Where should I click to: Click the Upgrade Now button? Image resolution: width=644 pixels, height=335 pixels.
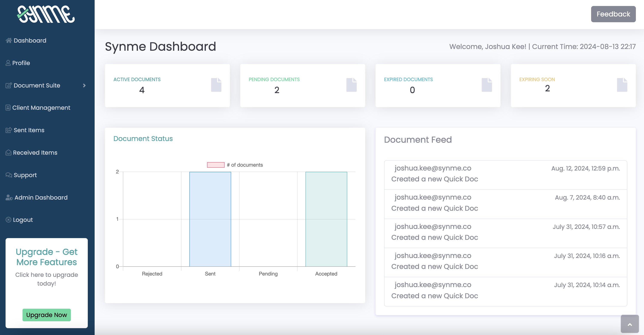(46, 315)
